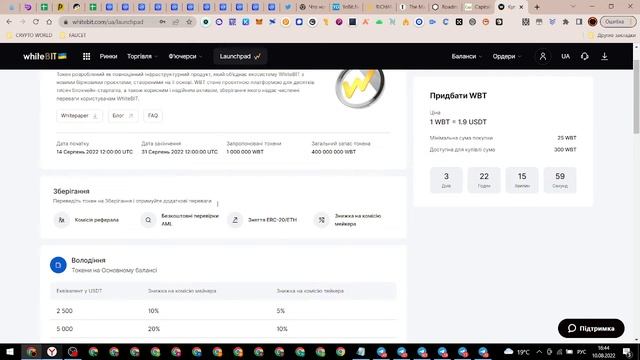Click the page vertical scrollbar
The image size is (640, 360).
pyautogui.click(x=636, y=97)
